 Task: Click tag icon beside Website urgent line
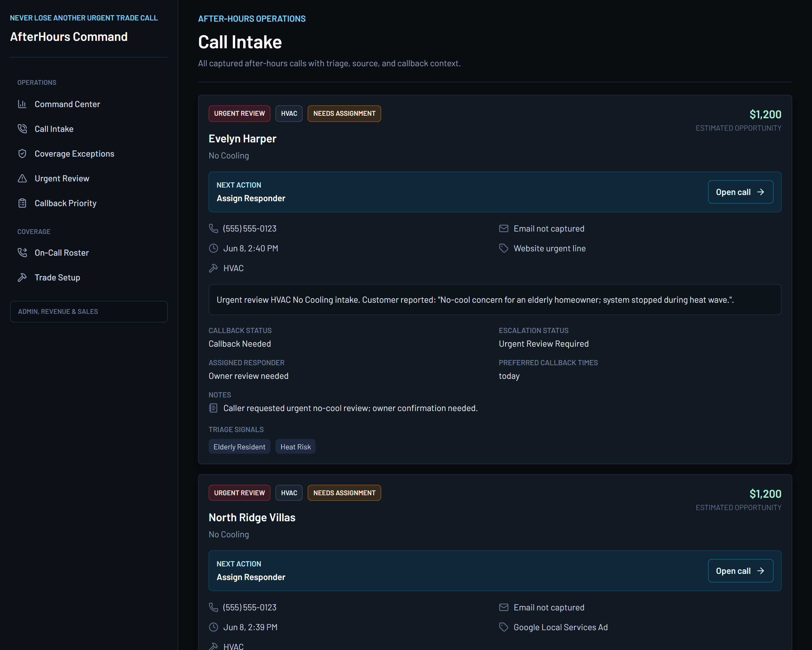point(503,248)
